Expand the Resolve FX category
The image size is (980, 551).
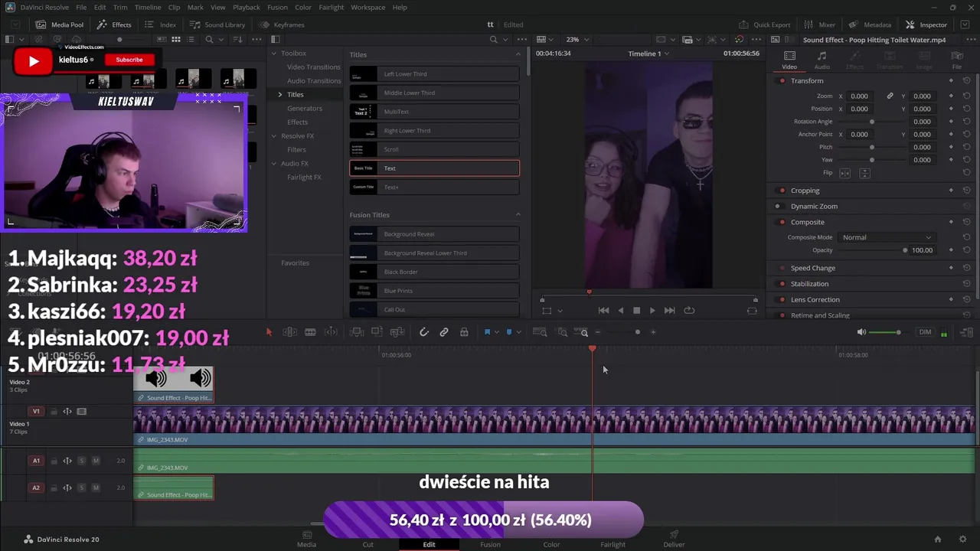click(273, 135)
